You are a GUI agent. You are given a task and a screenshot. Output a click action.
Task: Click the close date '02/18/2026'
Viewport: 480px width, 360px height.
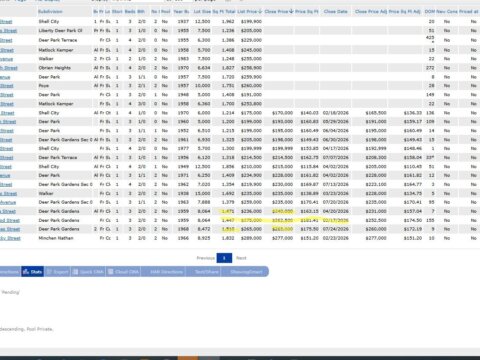[x=336, y=113]
